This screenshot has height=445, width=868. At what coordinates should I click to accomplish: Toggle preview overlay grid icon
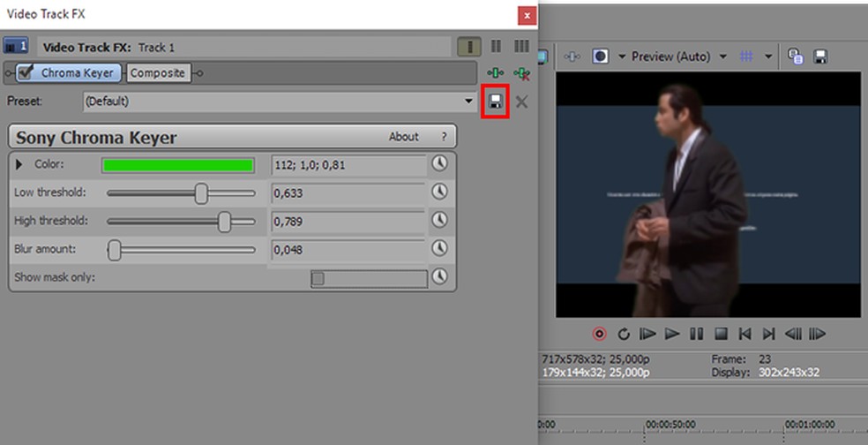click(x=747, y=57)
